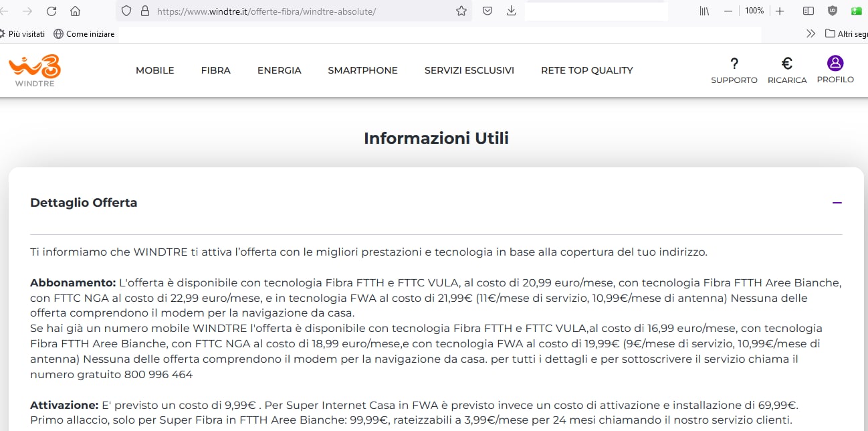Open the RETE TOP QUALITY menu
Viewport: 868px width, 431px height.
[586, 70]
